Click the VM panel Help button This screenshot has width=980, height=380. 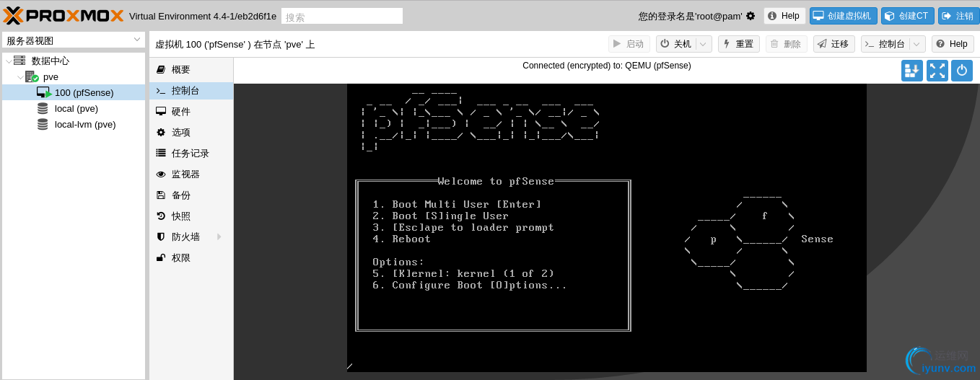(952, 44)
